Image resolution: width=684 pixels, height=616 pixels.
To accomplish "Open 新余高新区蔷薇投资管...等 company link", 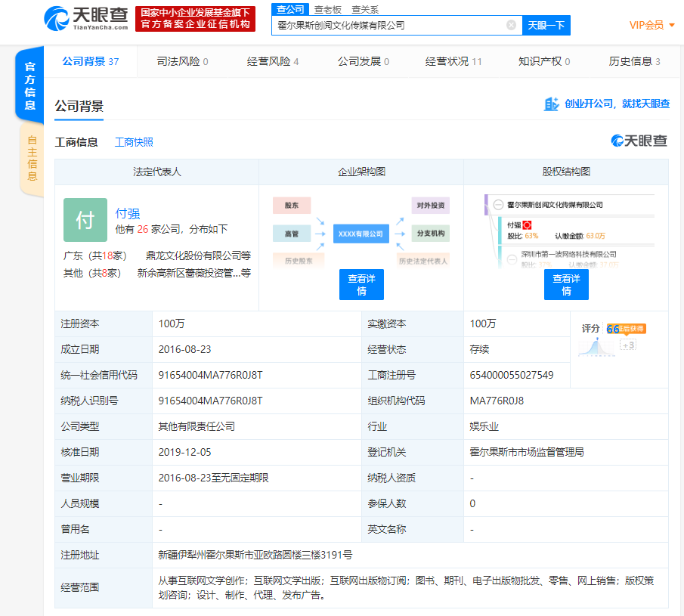I will tap(194, 273).
